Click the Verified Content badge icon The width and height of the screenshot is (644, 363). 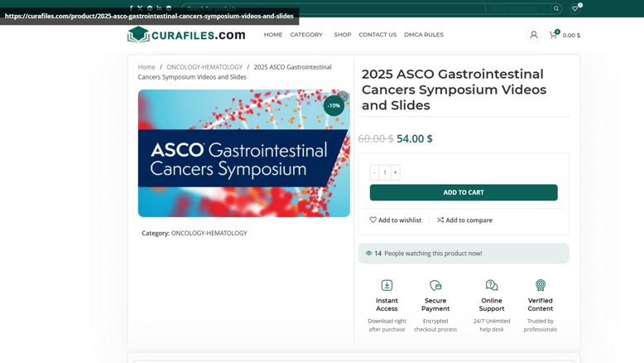click(541, 285)
